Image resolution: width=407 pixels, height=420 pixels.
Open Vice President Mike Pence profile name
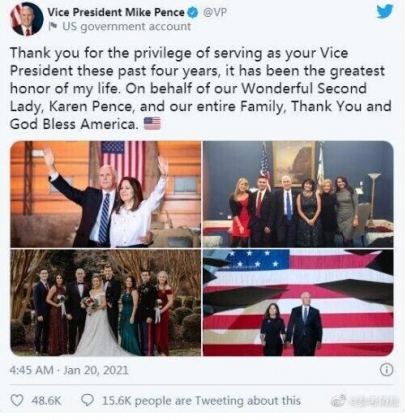pos(116,12)
